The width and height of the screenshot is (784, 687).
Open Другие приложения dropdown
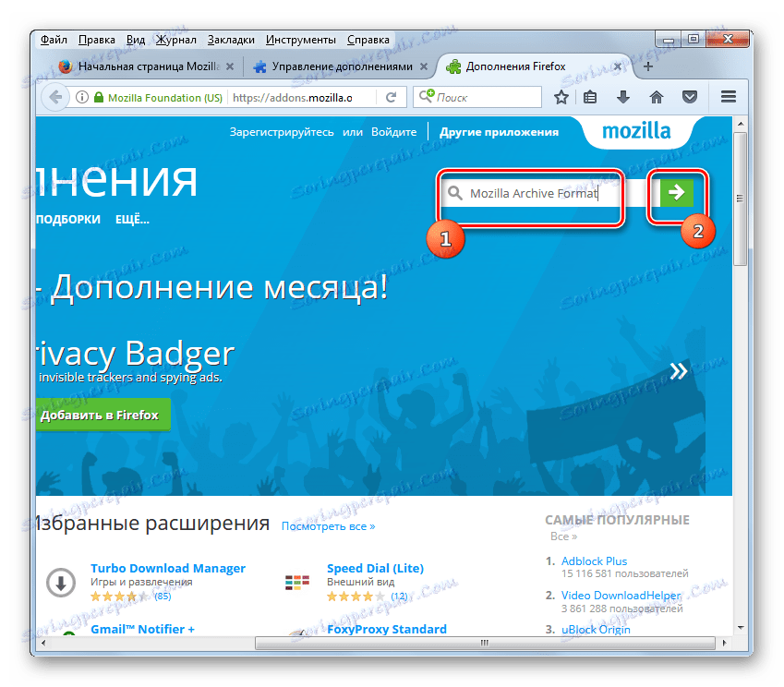tap(499, 132)
